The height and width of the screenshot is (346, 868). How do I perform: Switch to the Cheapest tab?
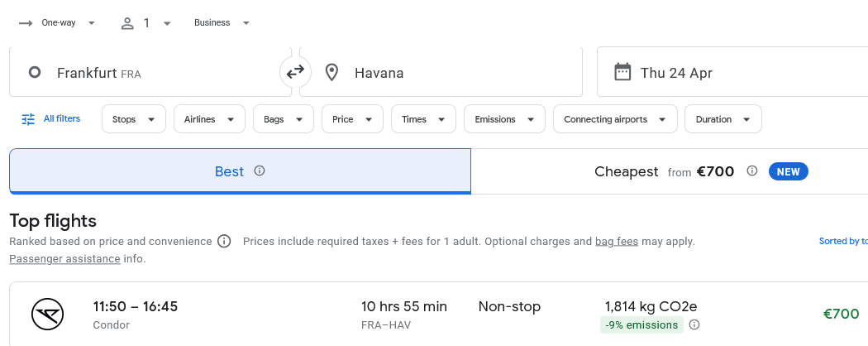coord(668,171)
